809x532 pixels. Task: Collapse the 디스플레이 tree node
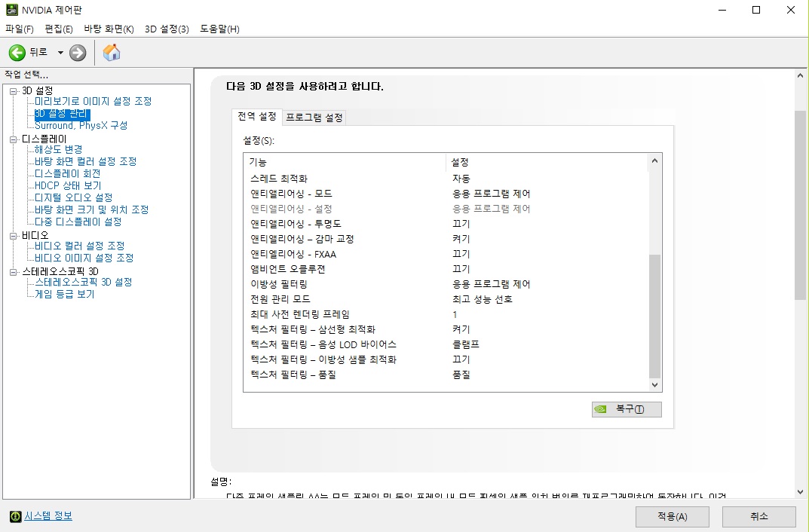pyautogui.click(x=14, y=139)
